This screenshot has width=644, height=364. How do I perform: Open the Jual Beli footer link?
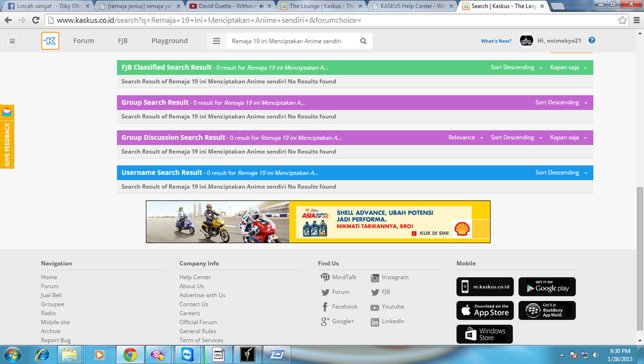[51, 296]
